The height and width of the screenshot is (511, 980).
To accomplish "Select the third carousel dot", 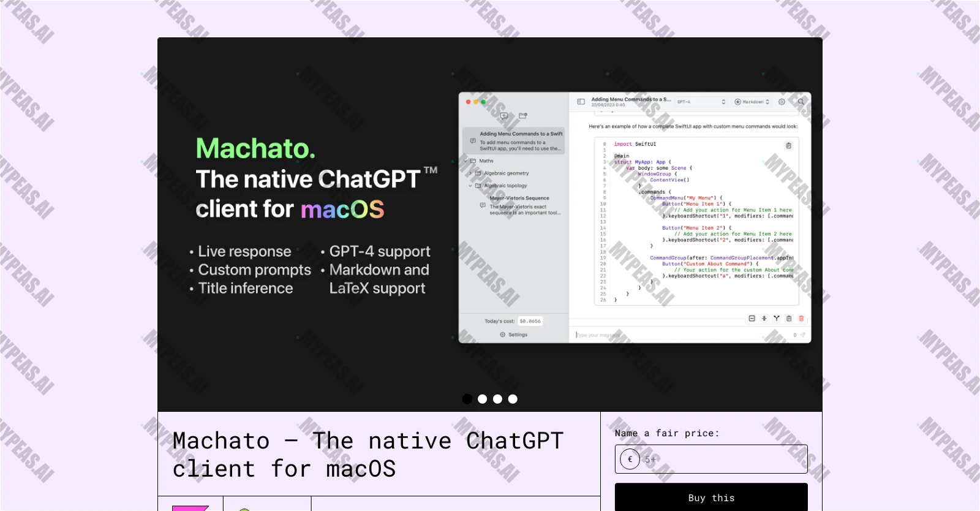I will (497, 399).
